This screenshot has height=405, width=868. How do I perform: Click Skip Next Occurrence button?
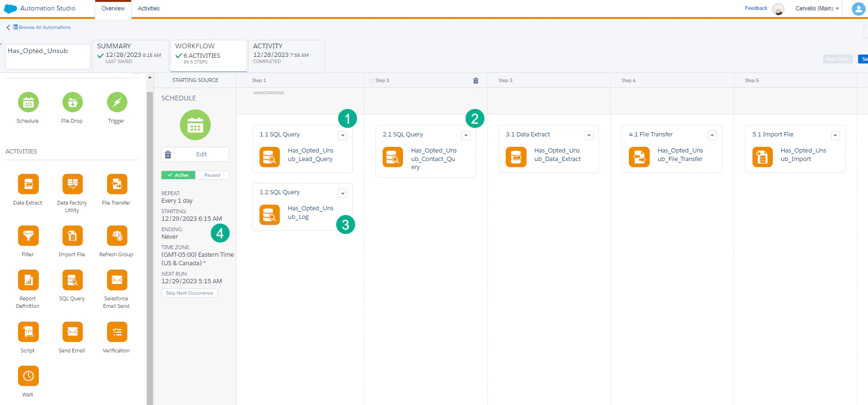click(189, 293)
